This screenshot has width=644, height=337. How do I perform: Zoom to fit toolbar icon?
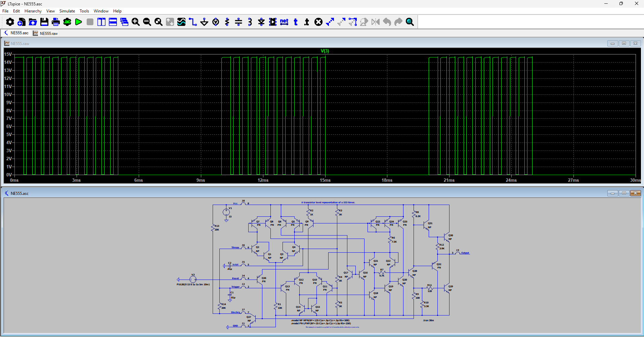[159, 22]
